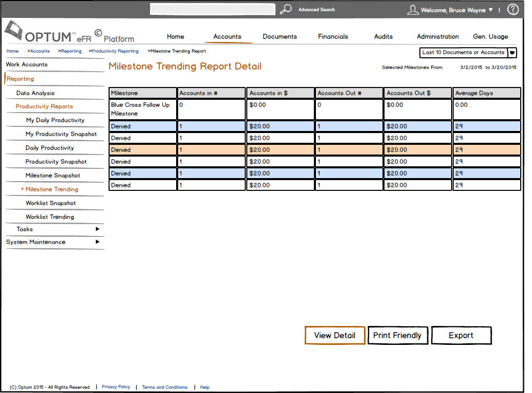Screen dimensions: 532x393
Task: Click the Print Friendly button
Action: [x=397, y=336]
